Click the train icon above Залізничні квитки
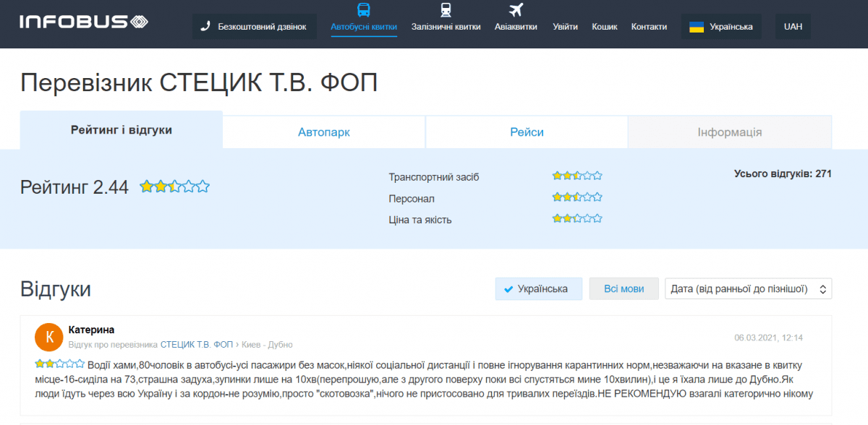This screenshot has height=425, width=868. (446, 10)
